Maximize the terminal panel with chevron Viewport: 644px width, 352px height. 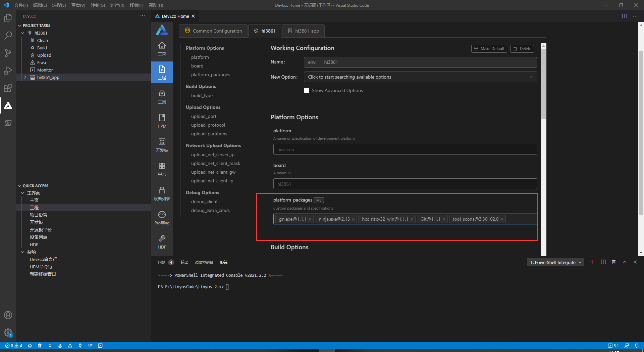(625, 262)
